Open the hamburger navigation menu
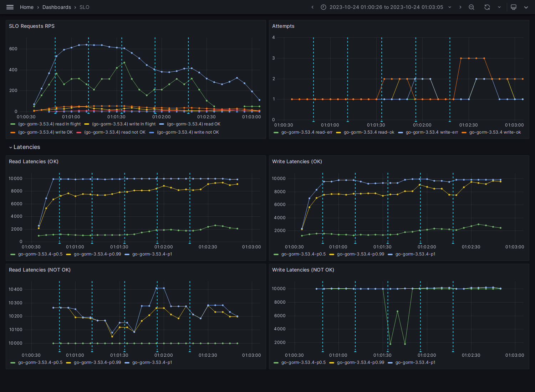Screen dimensions: 535x392 tap(10, 7)
